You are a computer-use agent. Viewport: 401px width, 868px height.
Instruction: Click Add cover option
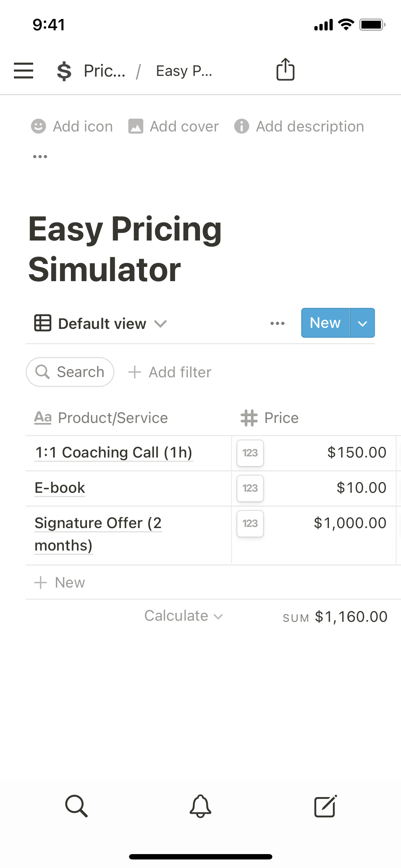[x=174, y=126]
